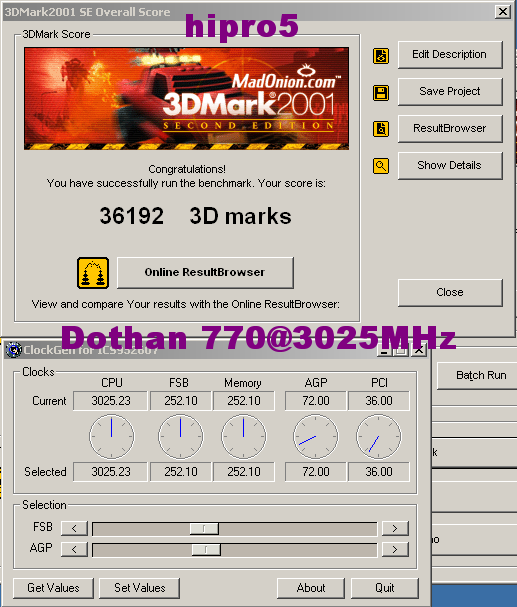Click the Current FSB value field
517x607 pixels.
click(181, 401)
